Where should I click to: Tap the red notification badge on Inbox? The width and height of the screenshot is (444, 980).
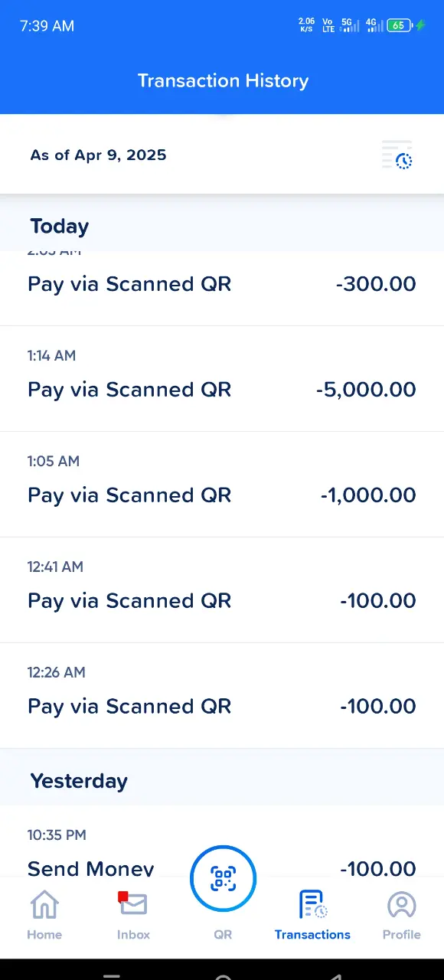pyautogui.click(x=122, y=897)
